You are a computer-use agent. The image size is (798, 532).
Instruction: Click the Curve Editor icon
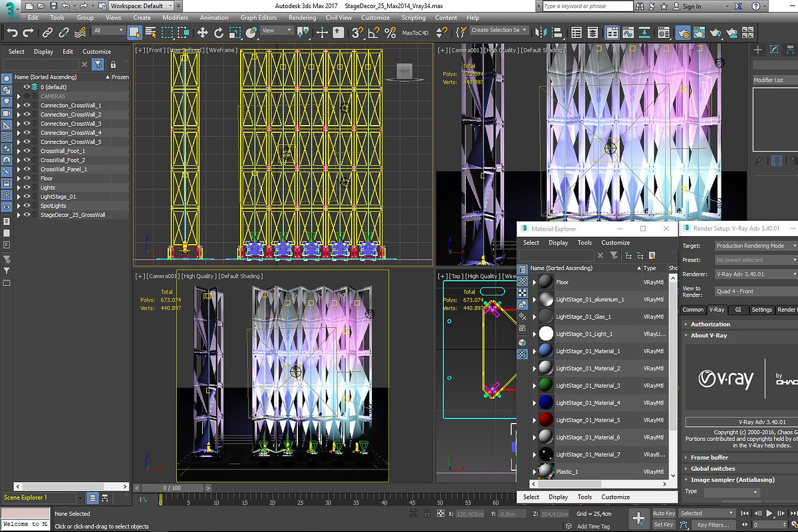tap(628, 32)
